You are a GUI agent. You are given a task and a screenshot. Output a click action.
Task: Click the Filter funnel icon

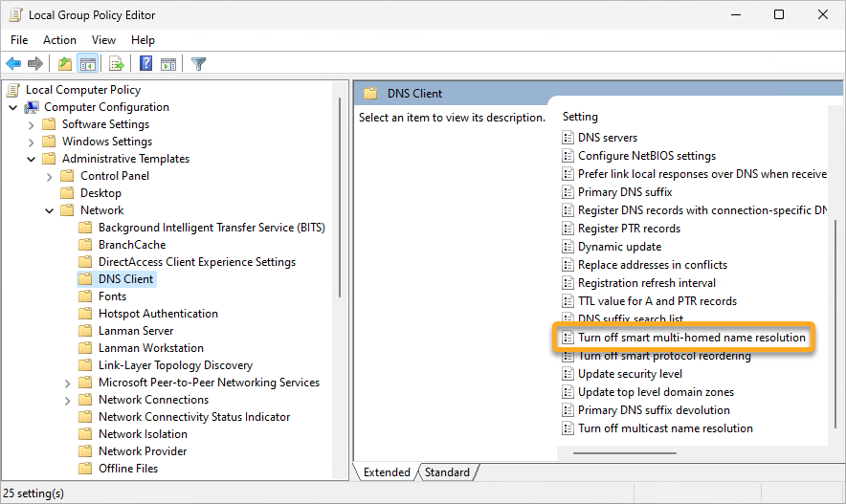(198, 64)
